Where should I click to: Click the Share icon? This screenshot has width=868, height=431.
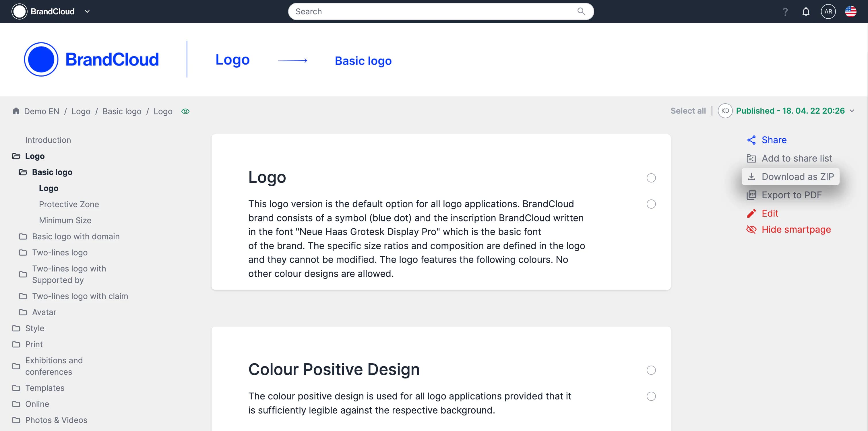pyautogui.click(x=751, y=140)
